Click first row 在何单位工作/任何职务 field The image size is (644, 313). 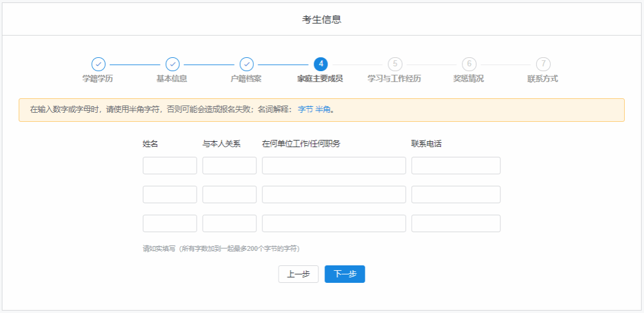333,166
